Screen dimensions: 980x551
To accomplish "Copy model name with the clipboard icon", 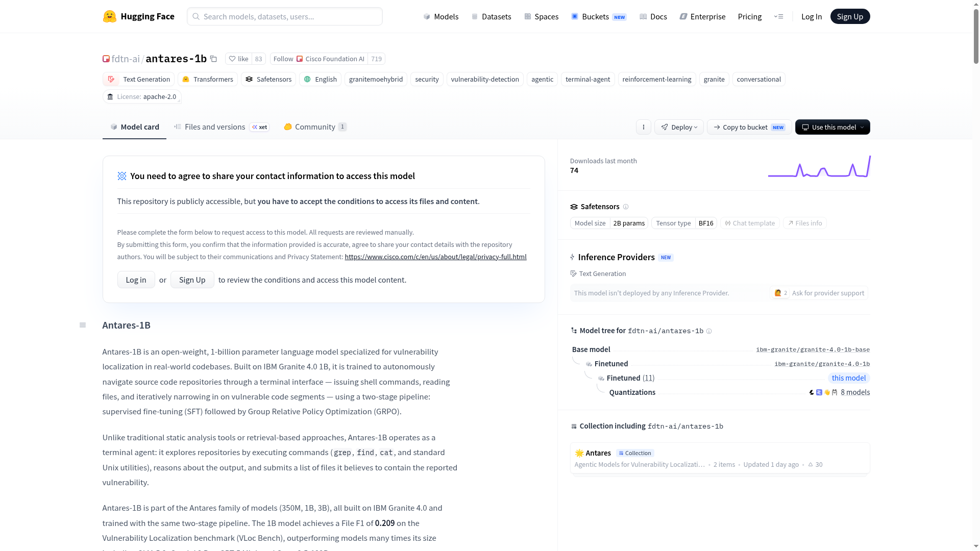I will point(213,59).
